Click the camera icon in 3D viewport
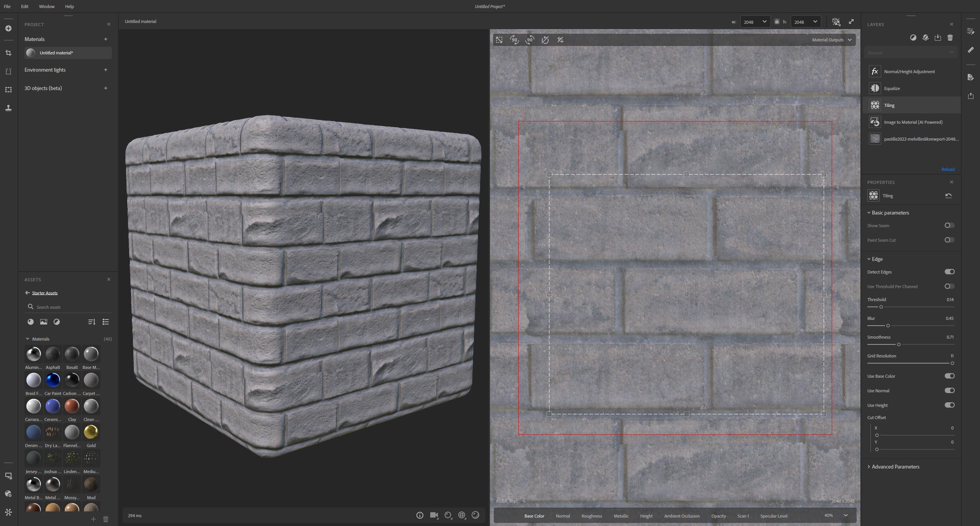The width and height of the screenshot is (980, 526). (x=434, y=515)
